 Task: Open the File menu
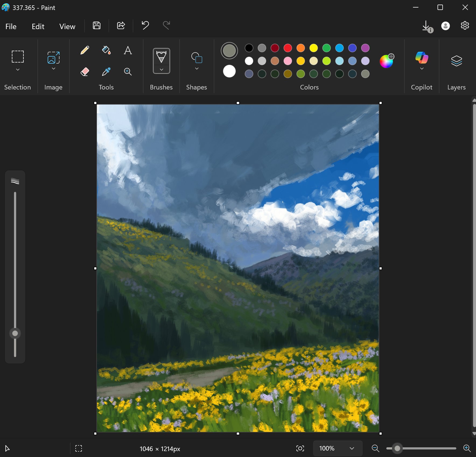11,26
